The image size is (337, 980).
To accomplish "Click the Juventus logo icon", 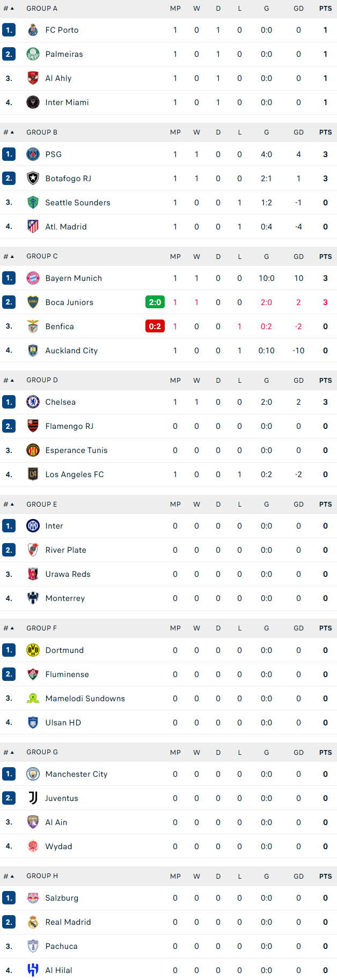I will pyautogui.click(x=33, y=798).
